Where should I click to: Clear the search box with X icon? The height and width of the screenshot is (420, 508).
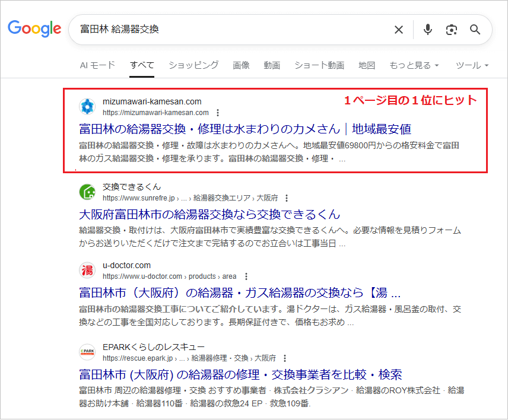click(x=399, y=30)
